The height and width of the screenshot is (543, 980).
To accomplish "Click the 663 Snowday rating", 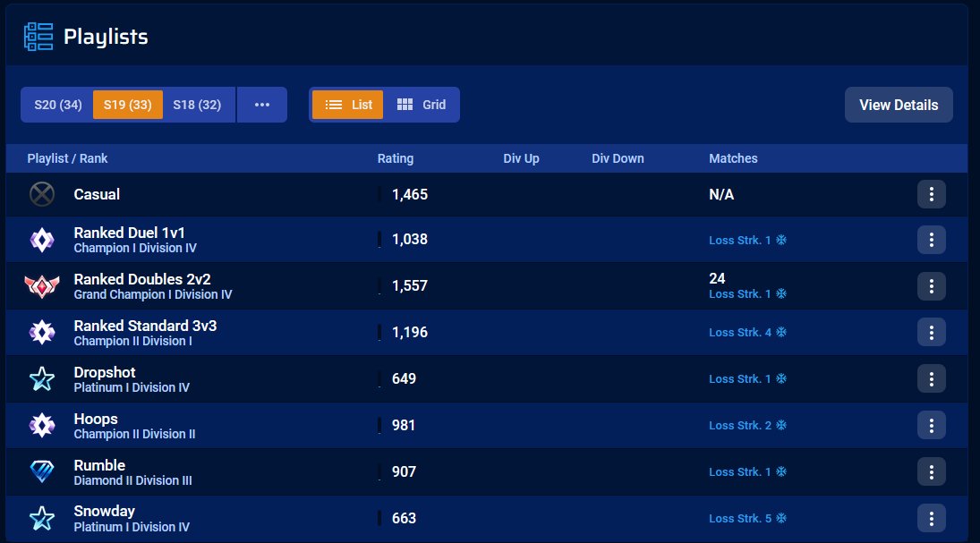I will [404, 518].
